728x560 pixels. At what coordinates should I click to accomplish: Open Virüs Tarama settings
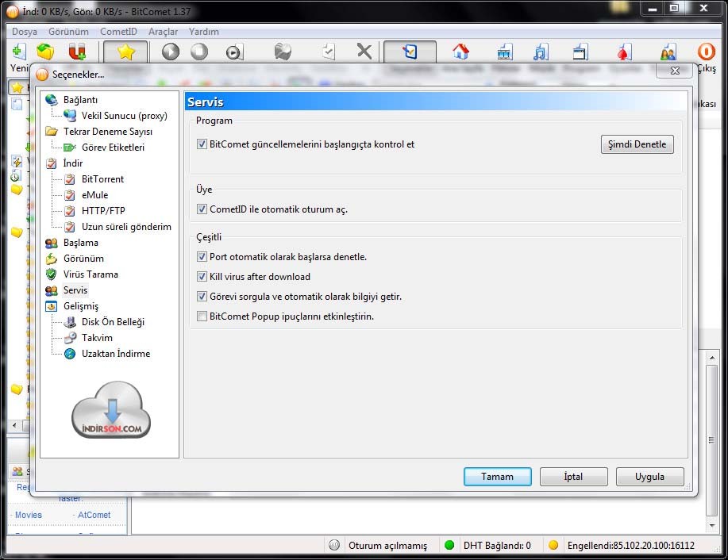pyautogui.click(x=91, y=274)
